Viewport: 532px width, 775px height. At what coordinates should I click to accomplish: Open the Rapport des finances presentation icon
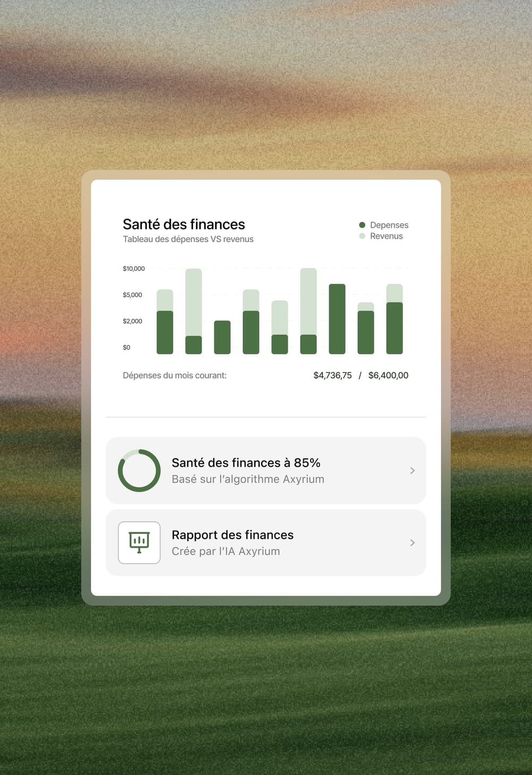[139, 542]
